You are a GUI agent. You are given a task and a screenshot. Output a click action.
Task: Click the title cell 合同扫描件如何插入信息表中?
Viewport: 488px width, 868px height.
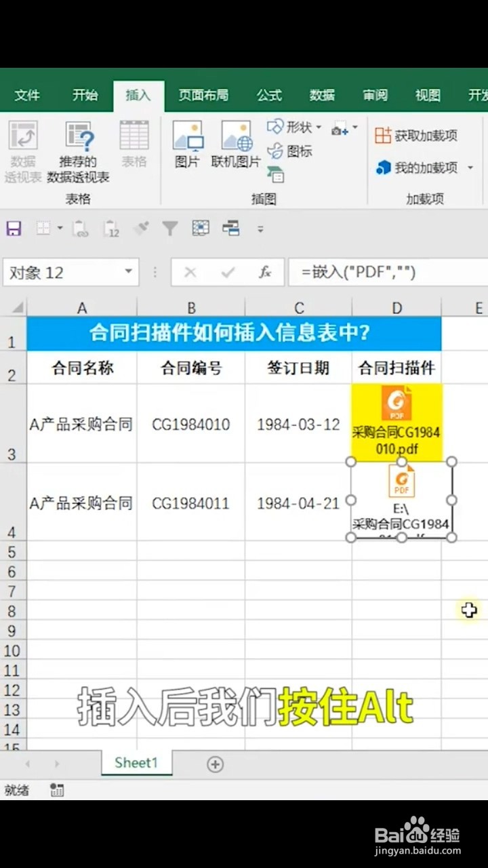click(234, 334)
